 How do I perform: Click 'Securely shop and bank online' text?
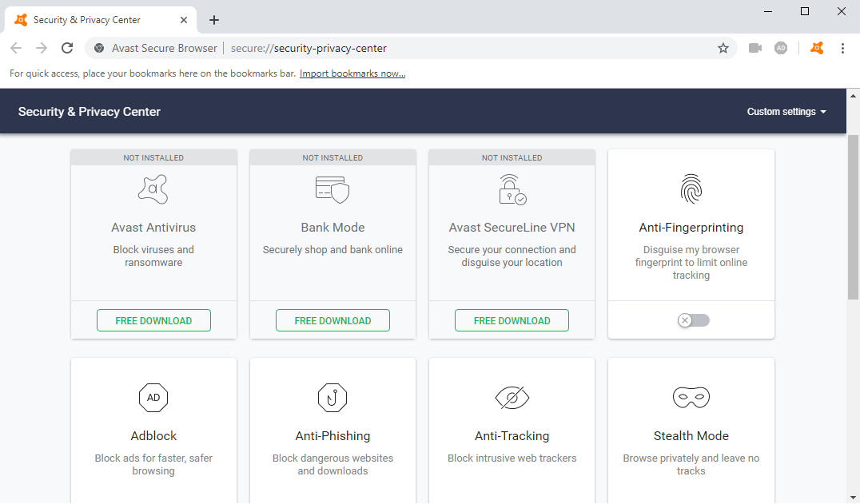click(332, 250)
